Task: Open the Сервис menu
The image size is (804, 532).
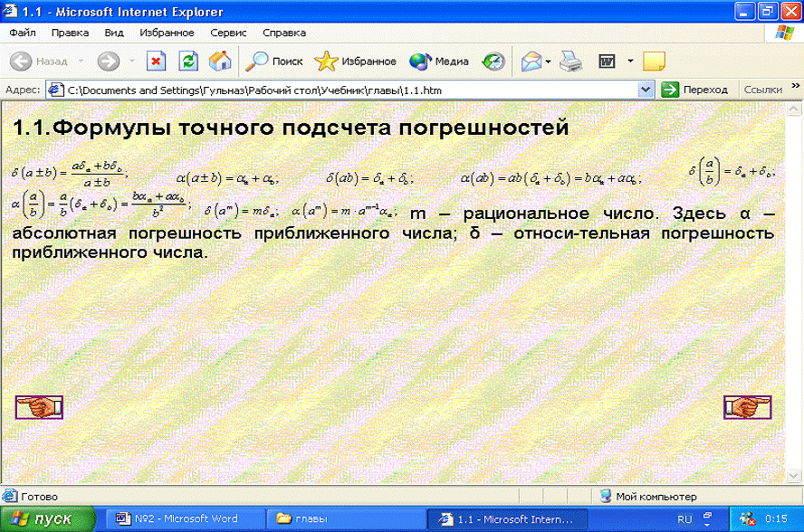Action: click(x=228, y=33)
